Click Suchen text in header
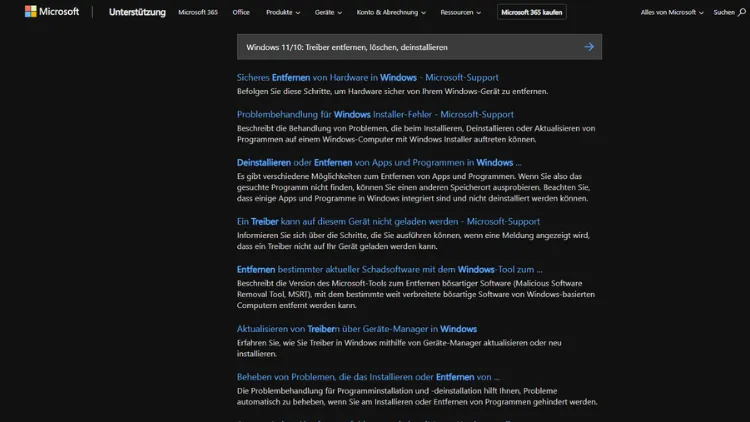The image size is (750, 422). click(x=724, y=12)
